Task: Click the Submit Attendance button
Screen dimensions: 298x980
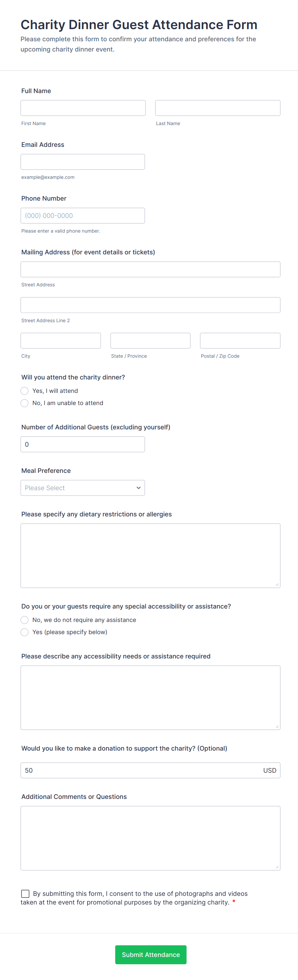Action: 151,954
